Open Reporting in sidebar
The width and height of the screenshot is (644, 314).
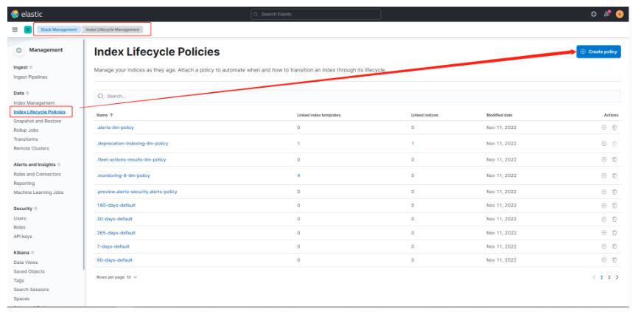[24, 184]
